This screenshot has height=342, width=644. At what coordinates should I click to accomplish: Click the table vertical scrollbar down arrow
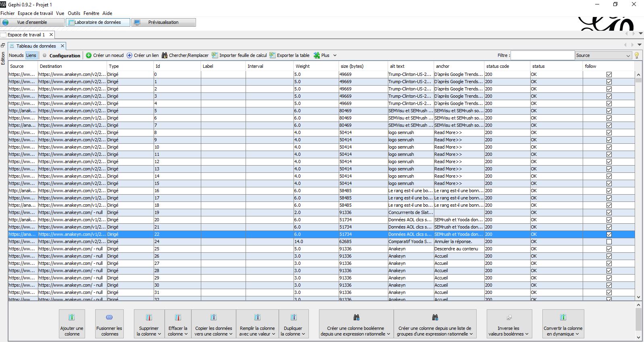tap(638, 297)
